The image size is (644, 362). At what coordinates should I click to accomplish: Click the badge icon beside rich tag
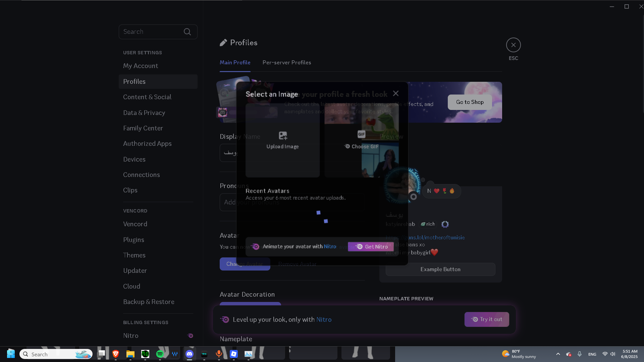(445, 224)
